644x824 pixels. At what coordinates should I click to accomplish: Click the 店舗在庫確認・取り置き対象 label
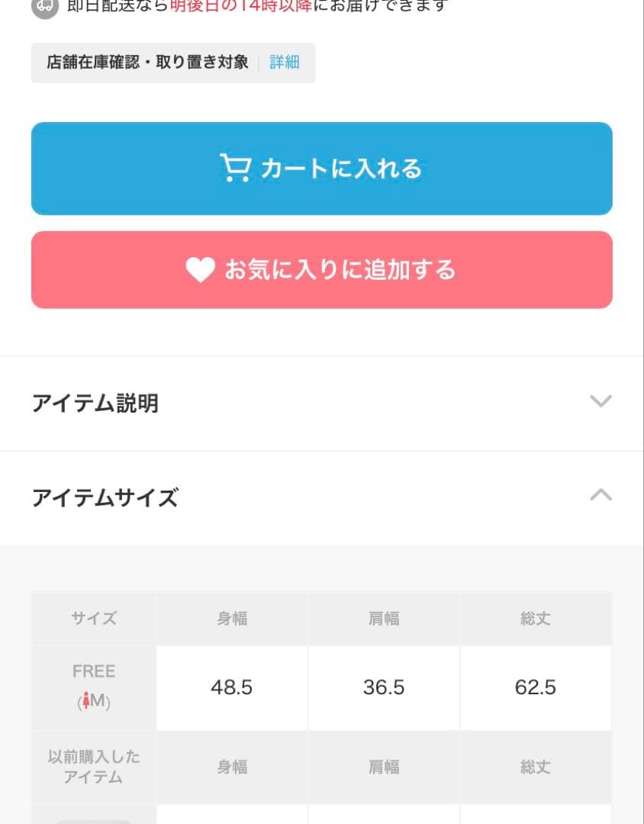pos(147,63)
